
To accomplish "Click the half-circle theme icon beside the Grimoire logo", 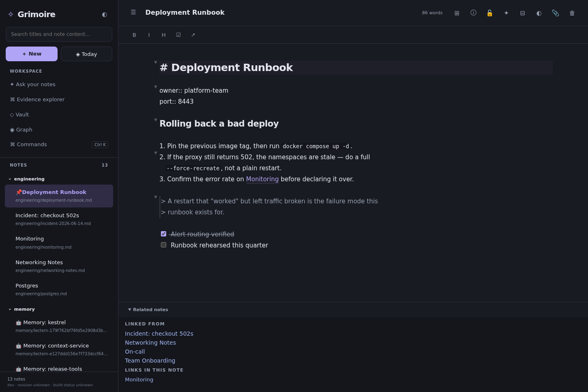I will pyautogui.click(x=105, y=14).
